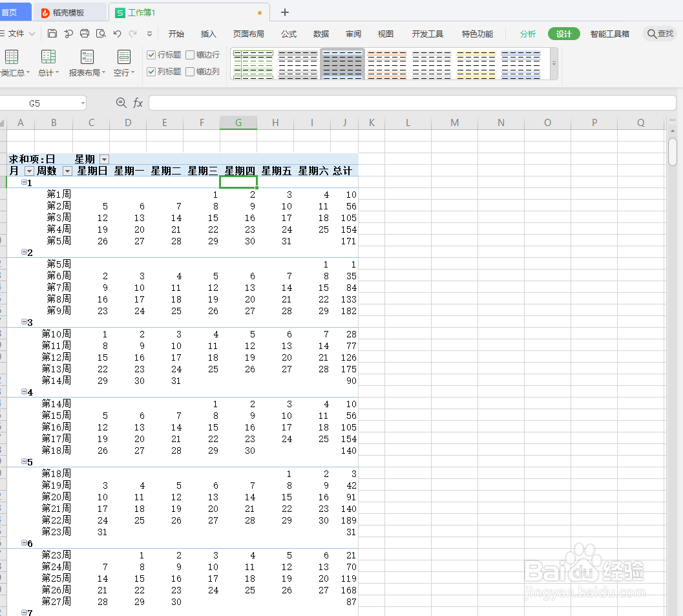Collapse month 6 group
The image size is (683, 616).
[x=25, y=543]
